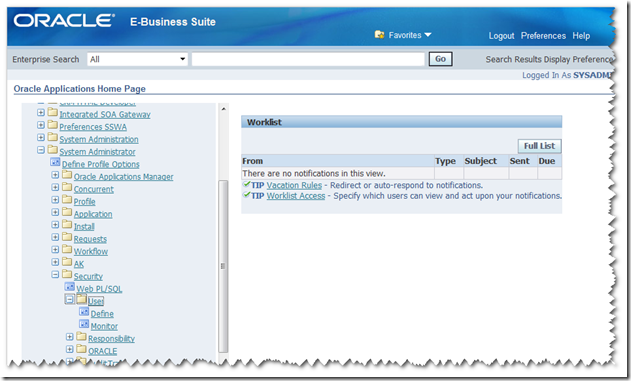Expand the Application folder node
Viewport: 631px width, 381px height.
coord(55,212)
